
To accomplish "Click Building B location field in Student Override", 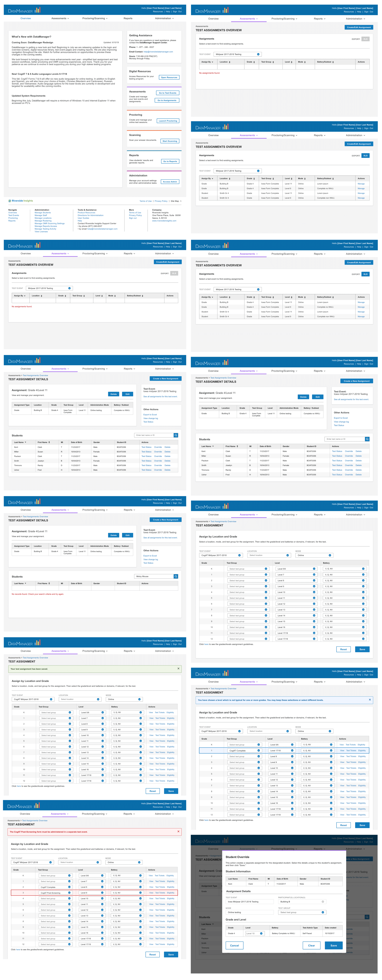I will click(302, 902).
